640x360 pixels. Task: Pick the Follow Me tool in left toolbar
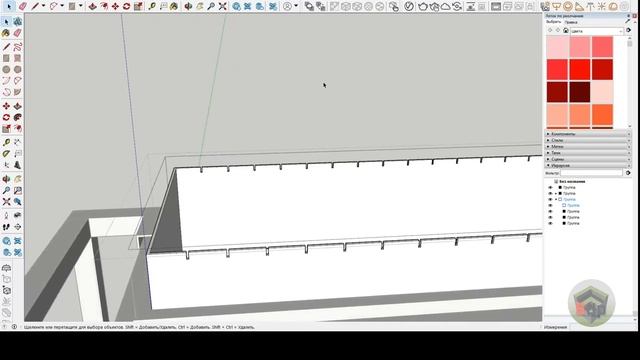(x=17, y=118)
